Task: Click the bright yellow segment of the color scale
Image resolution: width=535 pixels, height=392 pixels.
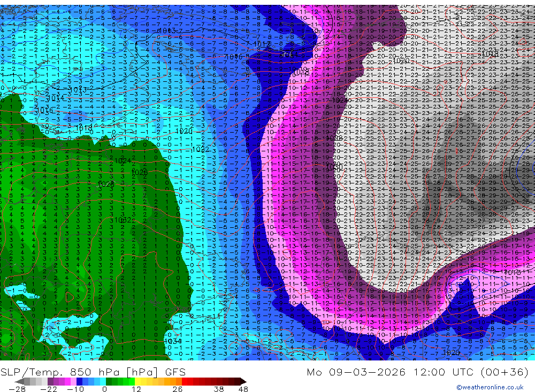Action: click(137, 381)
